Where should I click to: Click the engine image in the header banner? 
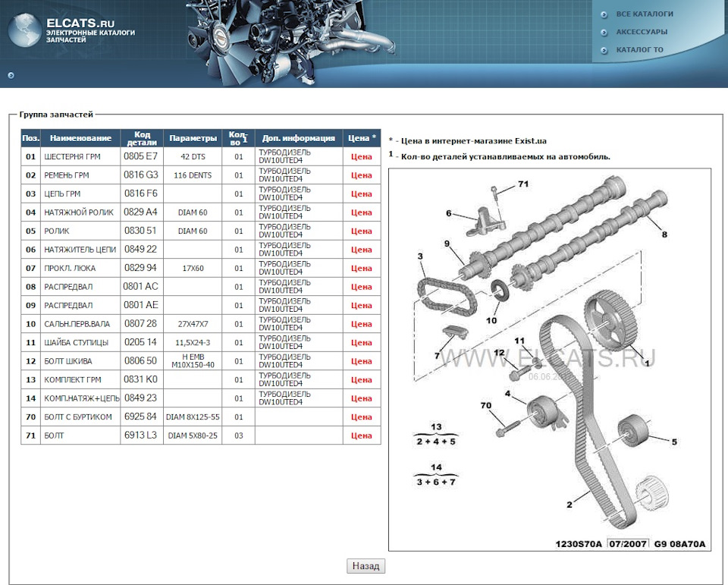click(x=290, y=43)
